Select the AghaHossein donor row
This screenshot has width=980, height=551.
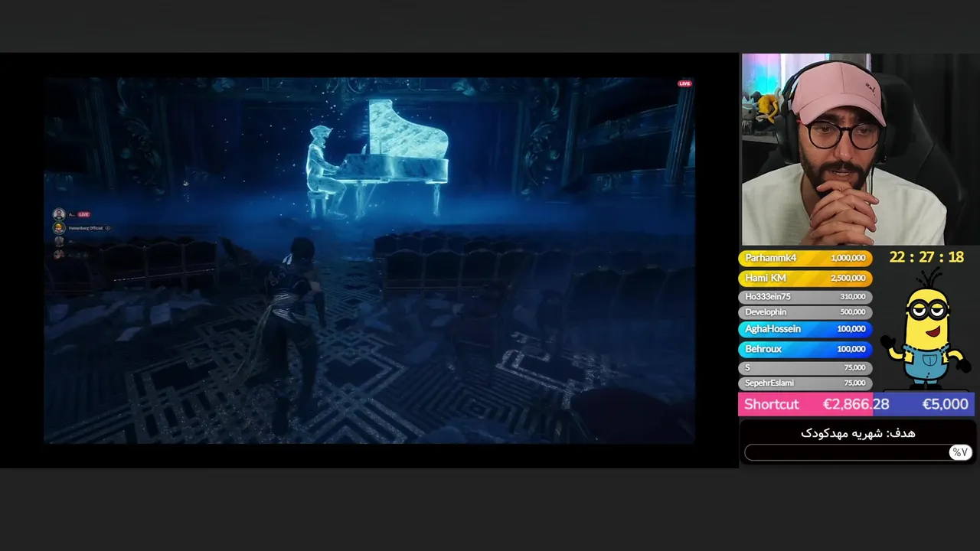click(804, 329)
